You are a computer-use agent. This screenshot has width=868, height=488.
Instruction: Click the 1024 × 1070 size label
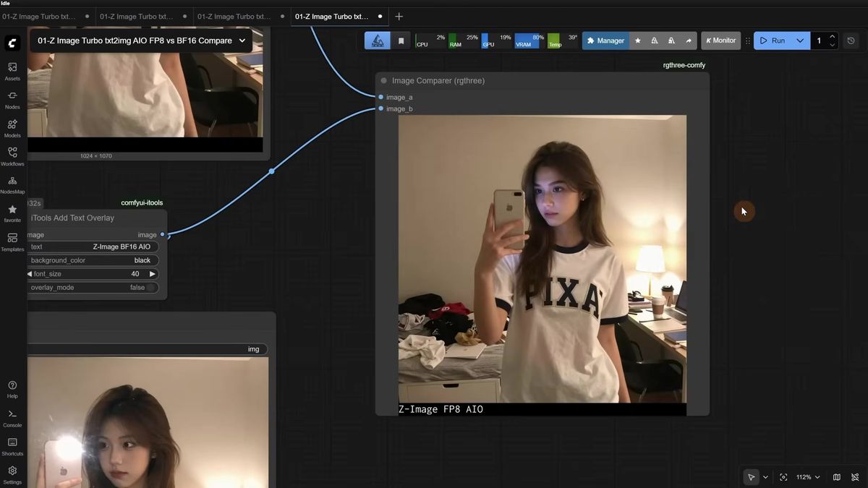click(95, 156)
